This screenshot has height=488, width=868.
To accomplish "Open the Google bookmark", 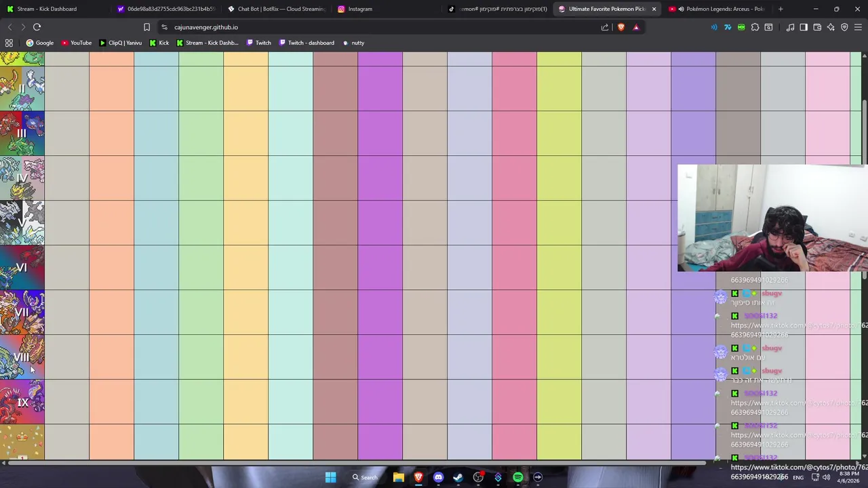I will point(39,43).
